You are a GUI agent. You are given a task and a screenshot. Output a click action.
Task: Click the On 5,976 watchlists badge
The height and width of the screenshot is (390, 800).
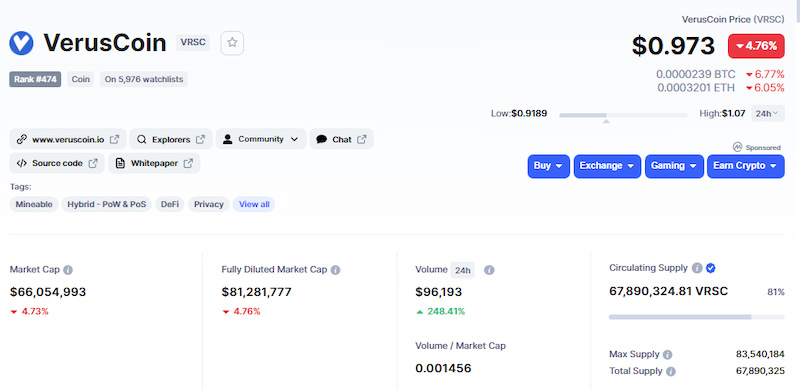144,80
